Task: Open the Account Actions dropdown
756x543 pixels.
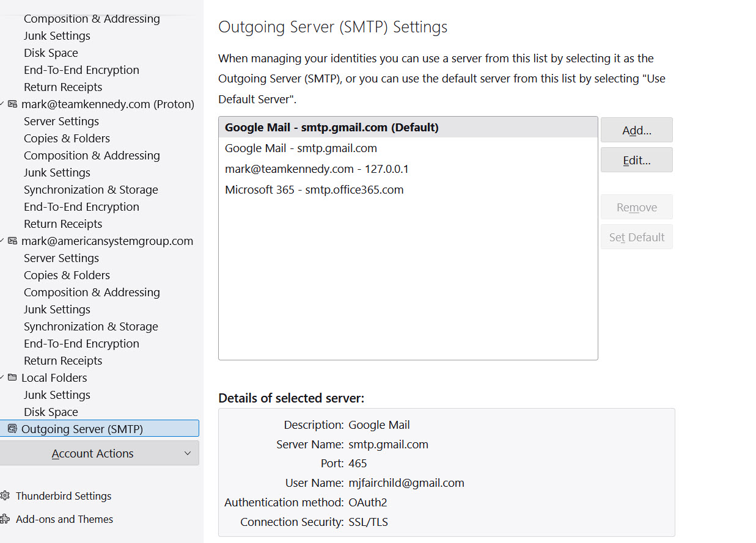Action: tap(99, 453)
